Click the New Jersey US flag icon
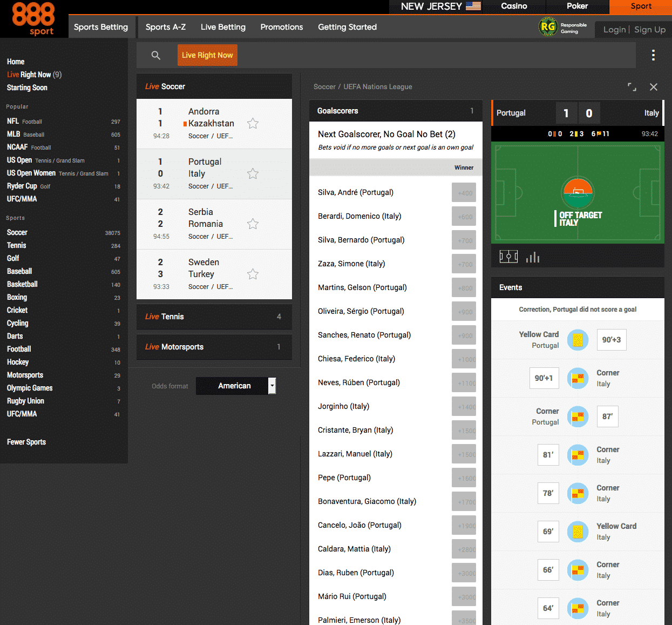The height and width of the screenshot is (625, 672). 473,6
